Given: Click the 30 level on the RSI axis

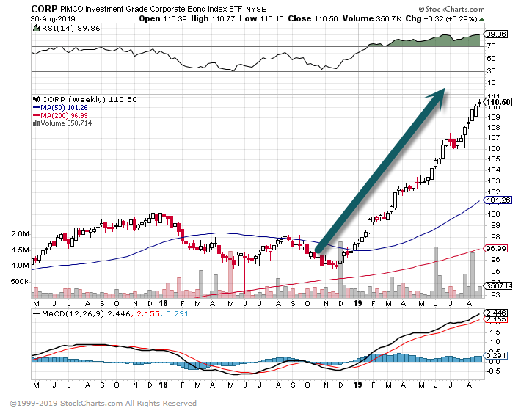Looking at the screenshot, I should (492, 71).
